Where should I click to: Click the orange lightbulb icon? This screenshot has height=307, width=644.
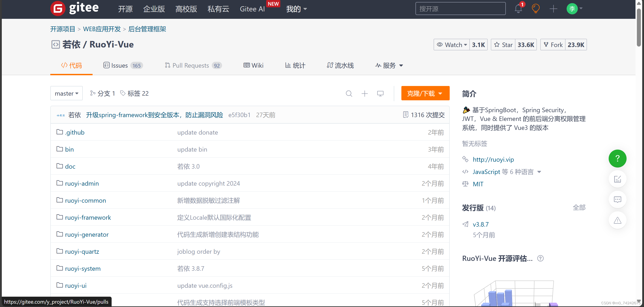536,9
